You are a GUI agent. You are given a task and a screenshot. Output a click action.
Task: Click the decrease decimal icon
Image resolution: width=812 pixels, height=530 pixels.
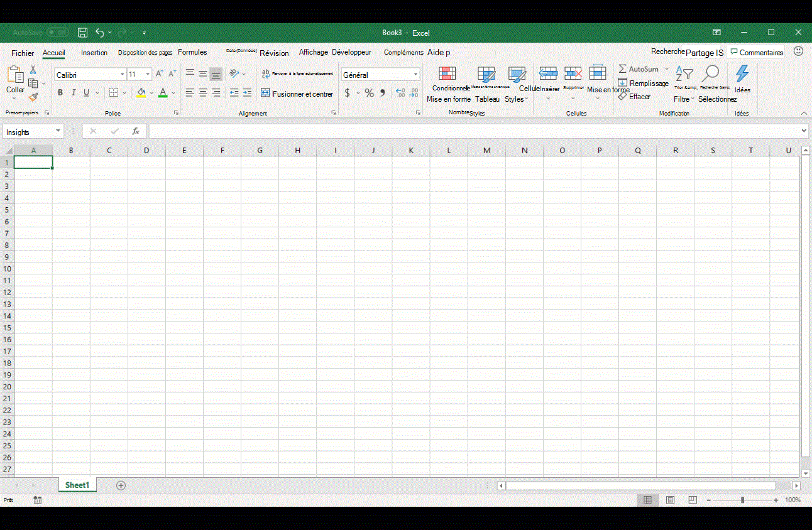click(x=413, y=93)
